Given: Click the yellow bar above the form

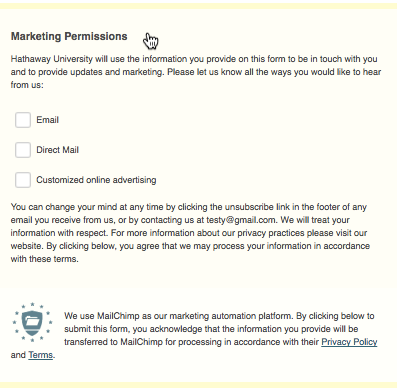Looking at the screenshot, I should point(198,6).
